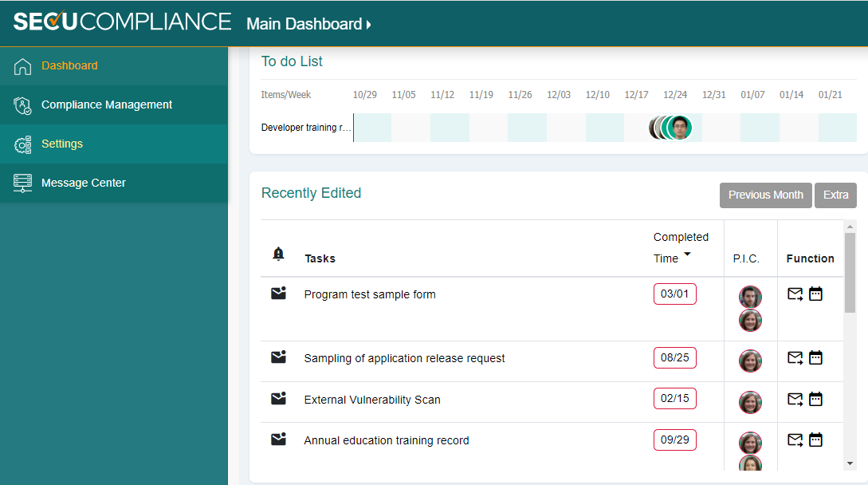Click the P.I.C. column header

(x=746, y=258)
